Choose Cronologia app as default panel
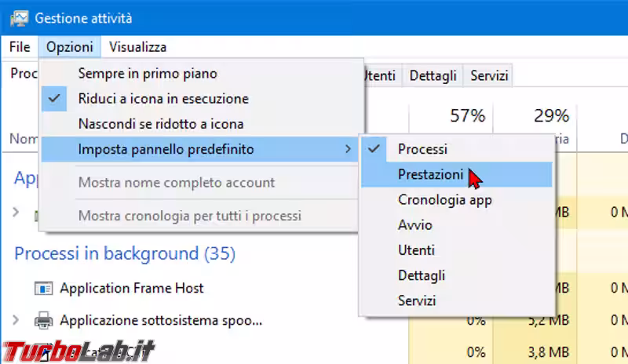This screenshot has height=364, width=628. coord(444,200)
